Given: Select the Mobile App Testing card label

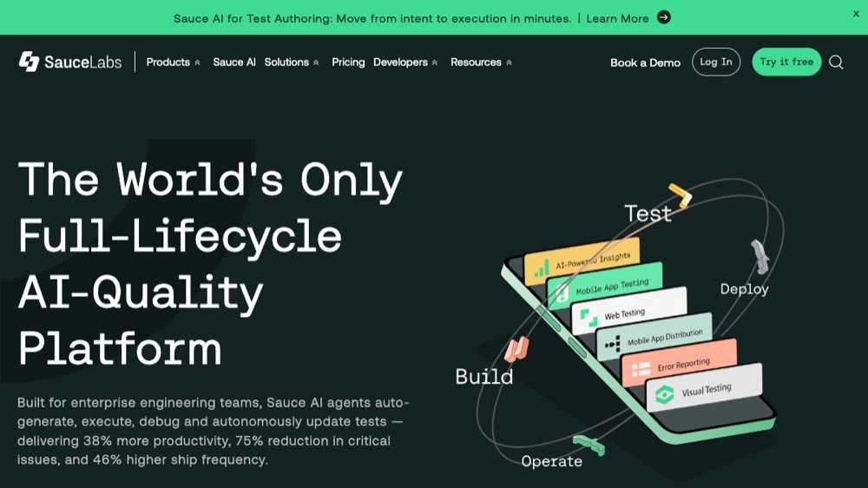Looking at the screenshot, I should click(612, 287).
